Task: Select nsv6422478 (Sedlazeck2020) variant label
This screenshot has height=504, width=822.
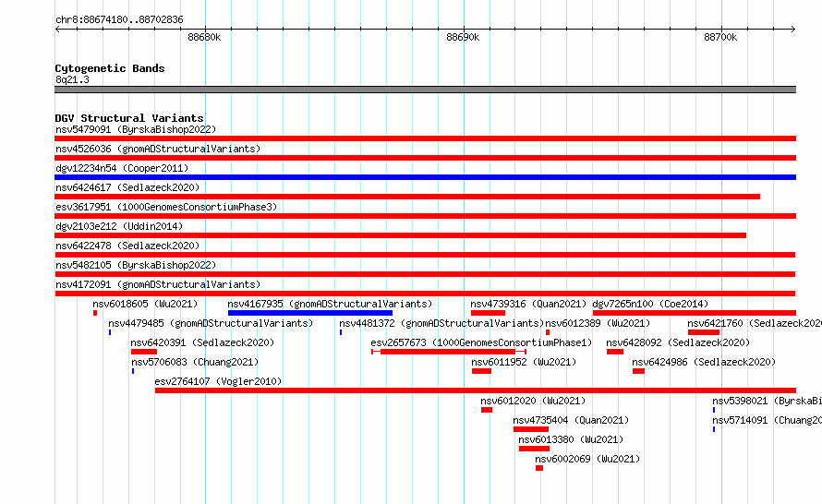Action: 127,246
